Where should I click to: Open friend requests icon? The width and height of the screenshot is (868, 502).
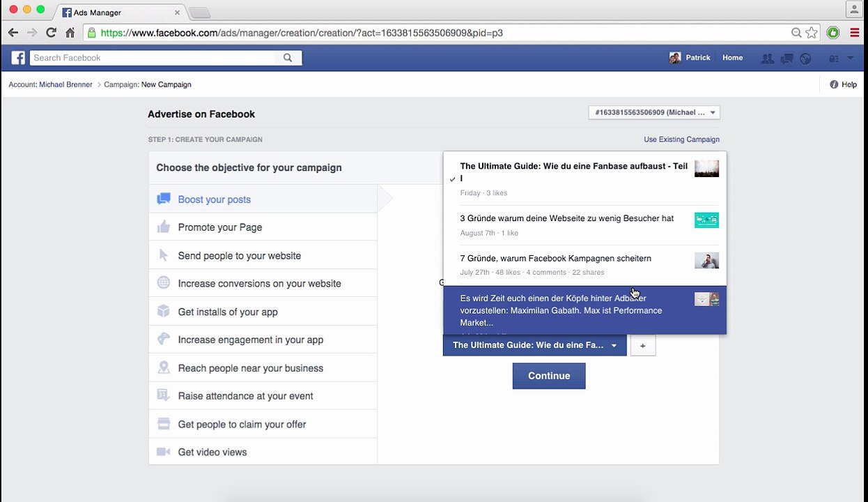pyautogui.click(x=768, y=59)
